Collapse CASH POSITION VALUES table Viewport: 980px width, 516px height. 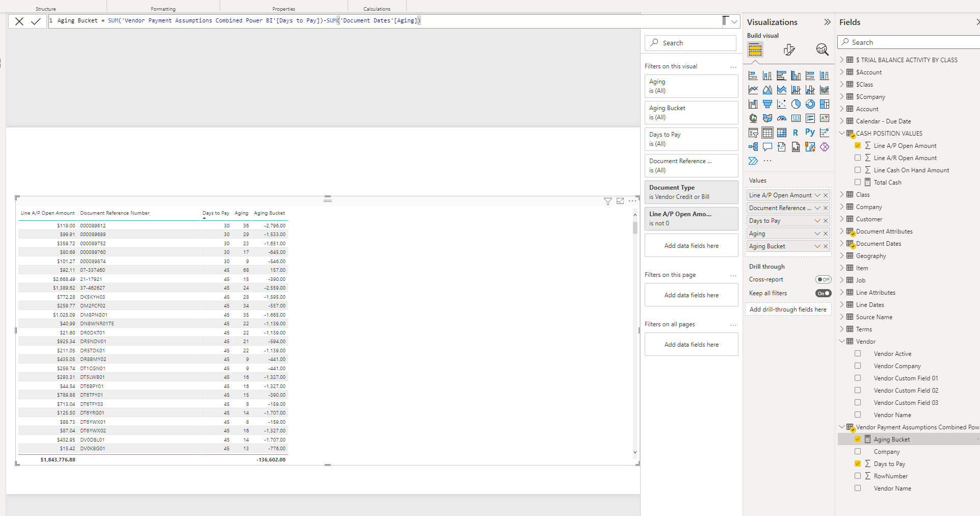point(842,133)
